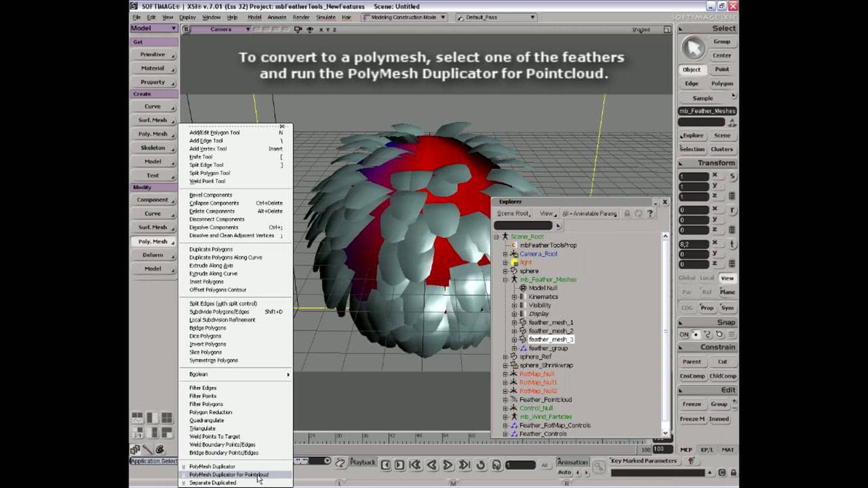The height and width of the screenshot is (488, 868).
Task: Toggle the Object selection filter
Action: [x=692, y=69]
